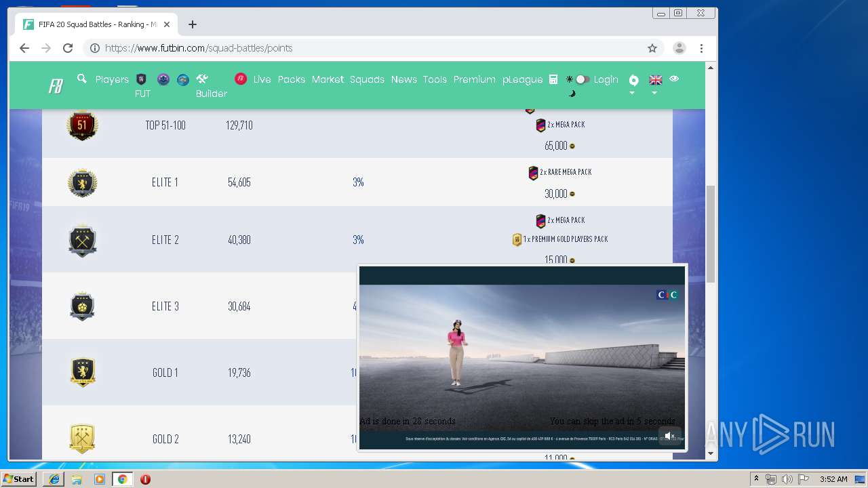This screenshot has width=868, height=488.
Task: Open the Premium link
Action: coord(474,79)
